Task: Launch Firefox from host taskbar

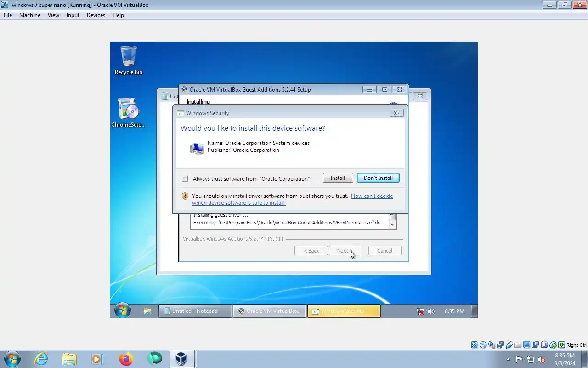Action: click(126, 359)
